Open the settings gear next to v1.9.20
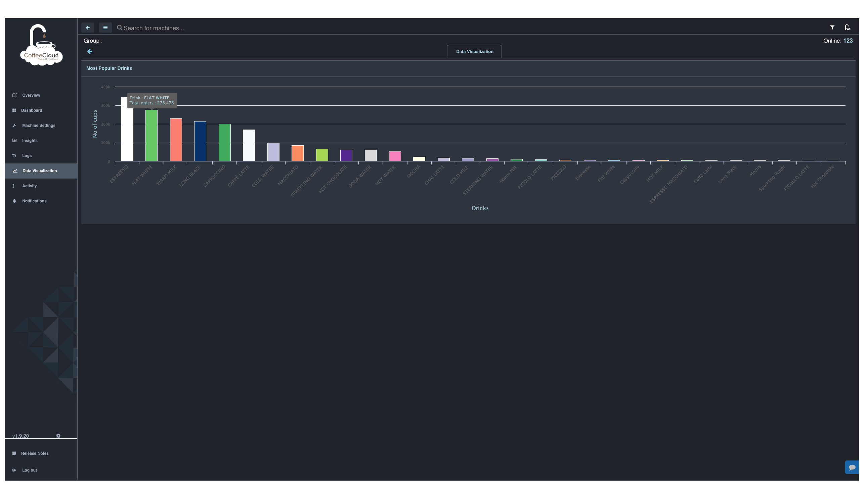 click(x=58, y=436)
